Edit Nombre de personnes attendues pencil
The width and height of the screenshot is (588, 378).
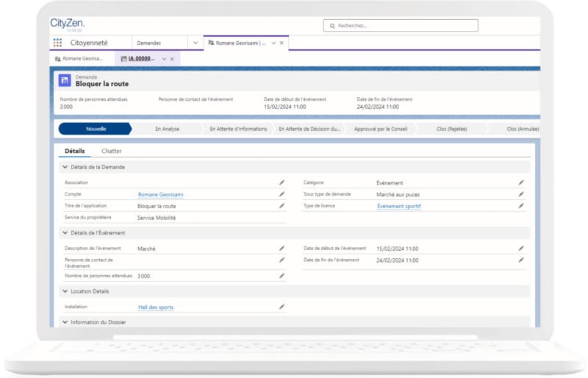click(282, 276)
